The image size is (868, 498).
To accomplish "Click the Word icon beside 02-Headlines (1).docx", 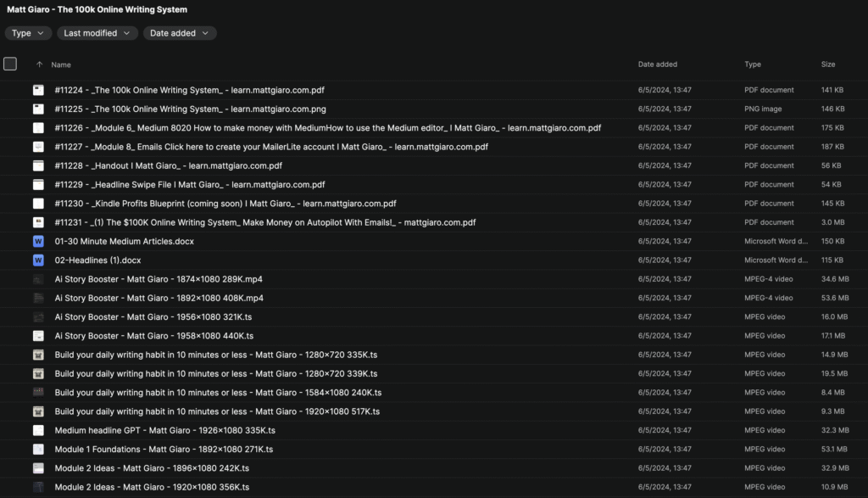I will pyautogui.click(x=38, y=260).
